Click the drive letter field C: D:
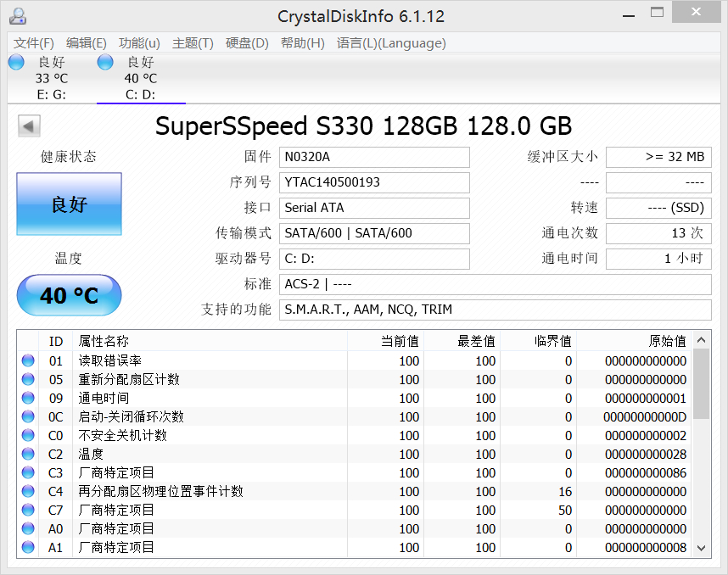 tap(374, 259)
